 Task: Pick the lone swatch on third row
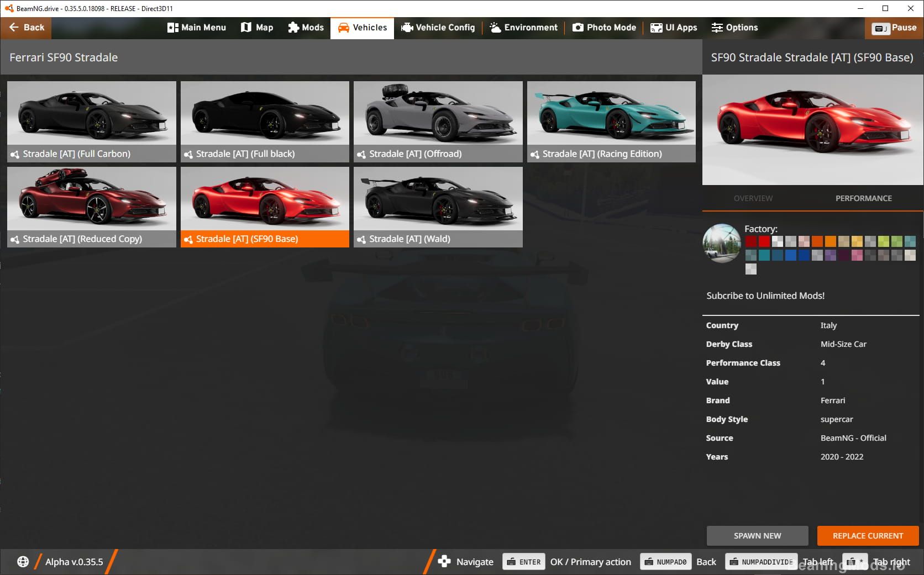[x=750, y=269]
